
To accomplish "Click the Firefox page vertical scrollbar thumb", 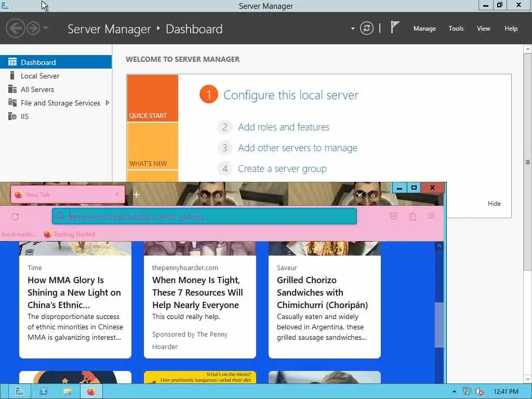I will 439,325.
